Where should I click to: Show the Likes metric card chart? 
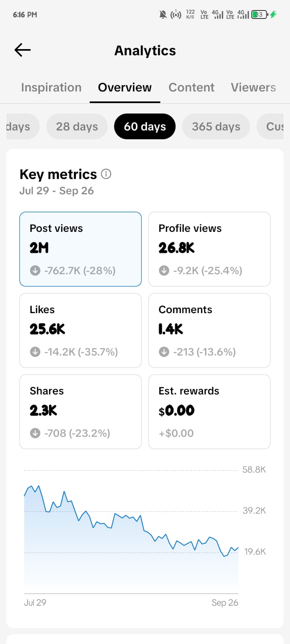tap(81, 330)
